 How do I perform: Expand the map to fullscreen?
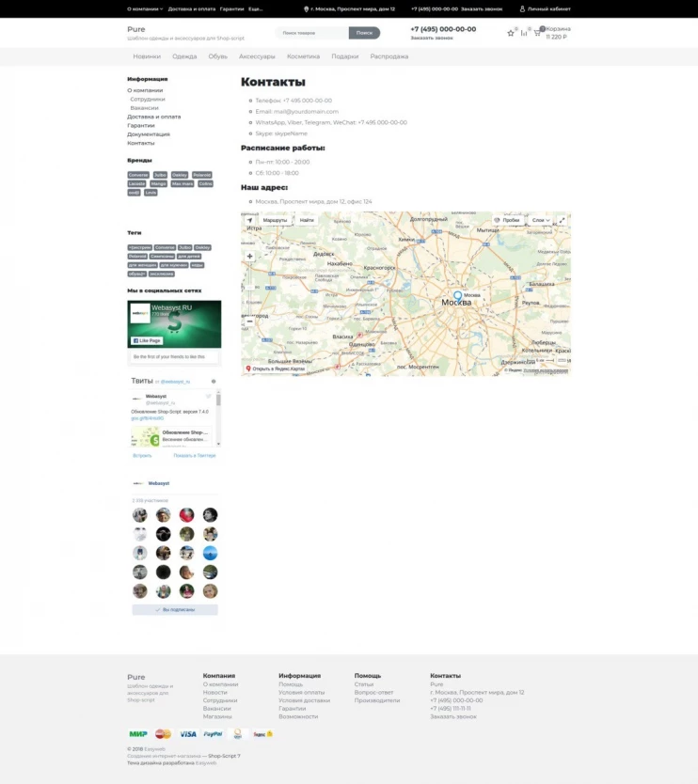[x=562, y=220]
